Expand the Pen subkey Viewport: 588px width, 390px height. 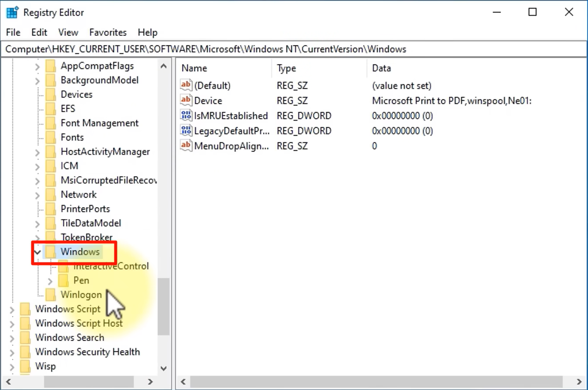(x=50, y=281)
